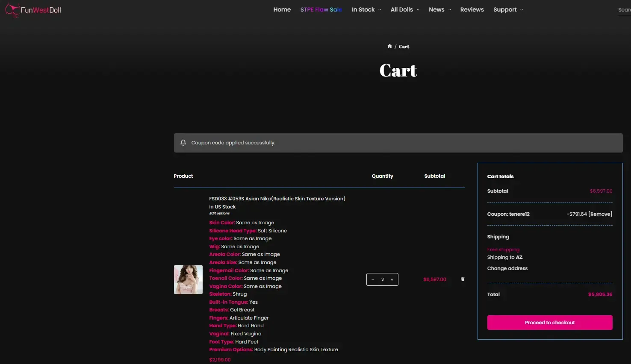Click the 'Free shipping' text
This screenshot has width=631, height=364.
(503, 250)
